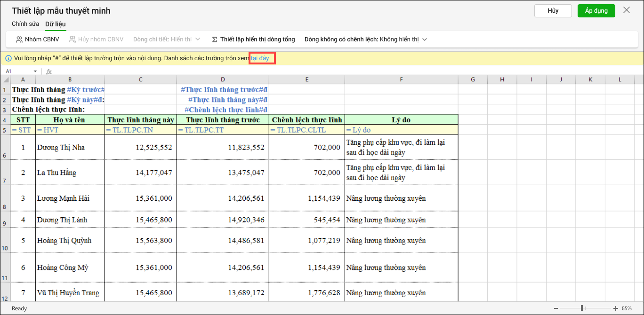Select column F header

point(401,79)
